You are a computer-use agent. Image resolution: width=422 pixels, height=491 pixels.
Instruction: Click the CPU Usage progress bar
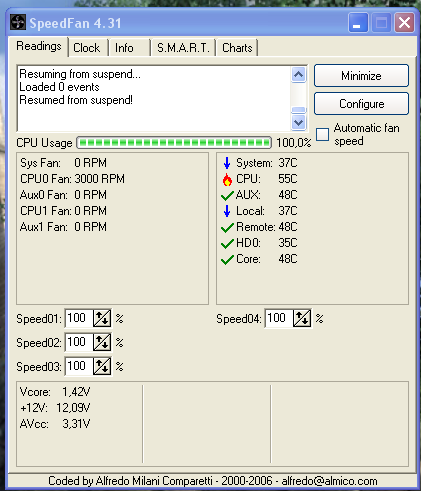[x=174, y=143]
